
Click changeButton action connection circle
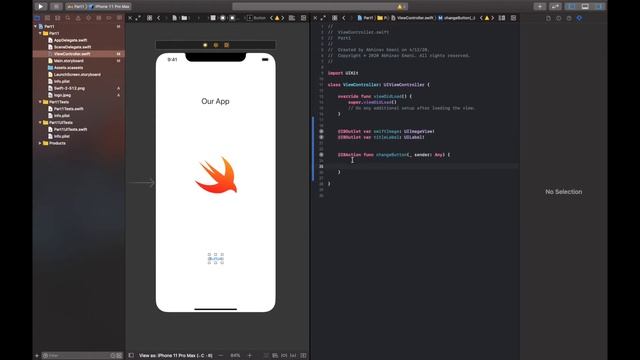coord(321,155)
